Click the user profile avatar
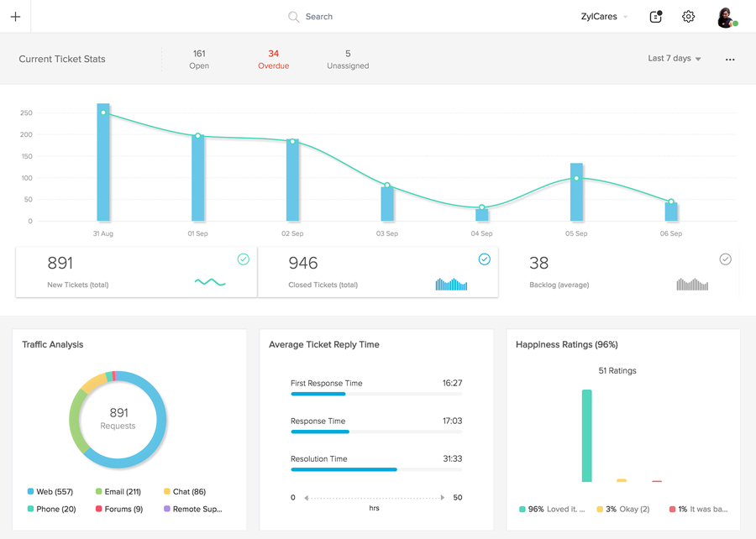Viewport: 756px width, 539px height. pyautogui.click(x=726, y=18)
